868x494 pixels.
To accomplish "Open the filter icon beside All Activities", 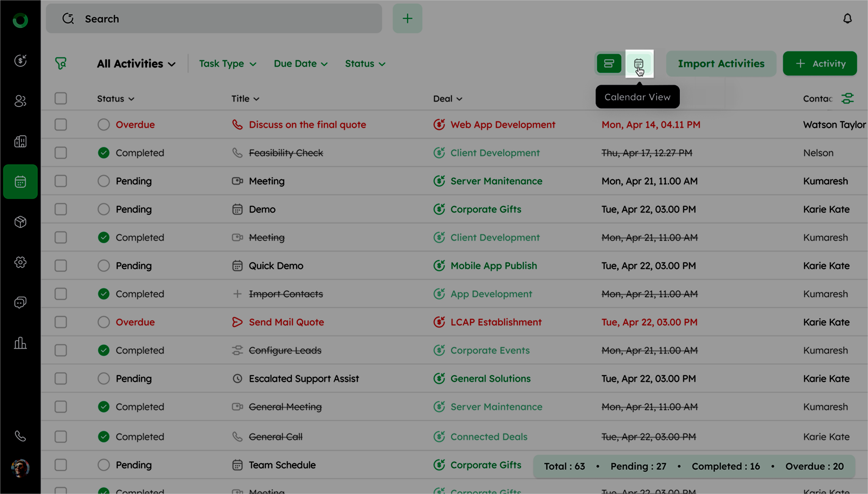I will [61, 63].
